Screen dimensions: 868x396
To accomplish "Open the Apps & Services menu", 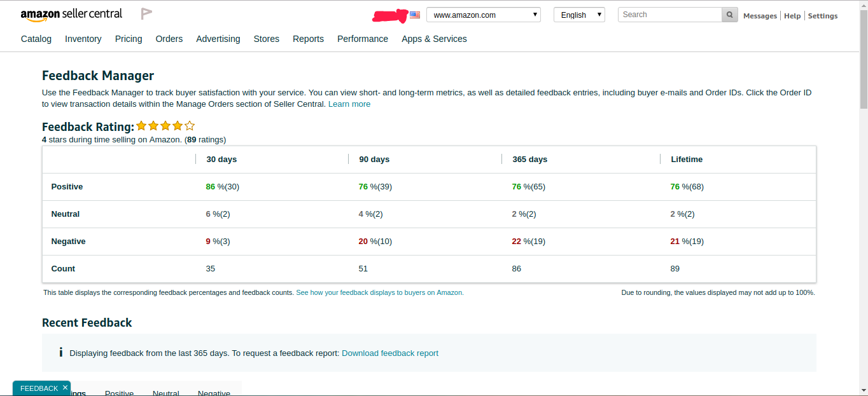I will coord(434,39).
